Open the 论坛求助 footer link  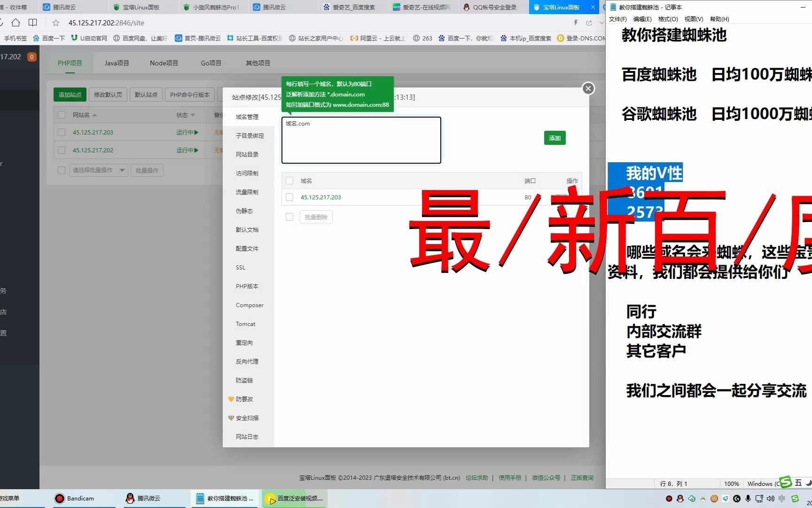click(x=476, y=478)
